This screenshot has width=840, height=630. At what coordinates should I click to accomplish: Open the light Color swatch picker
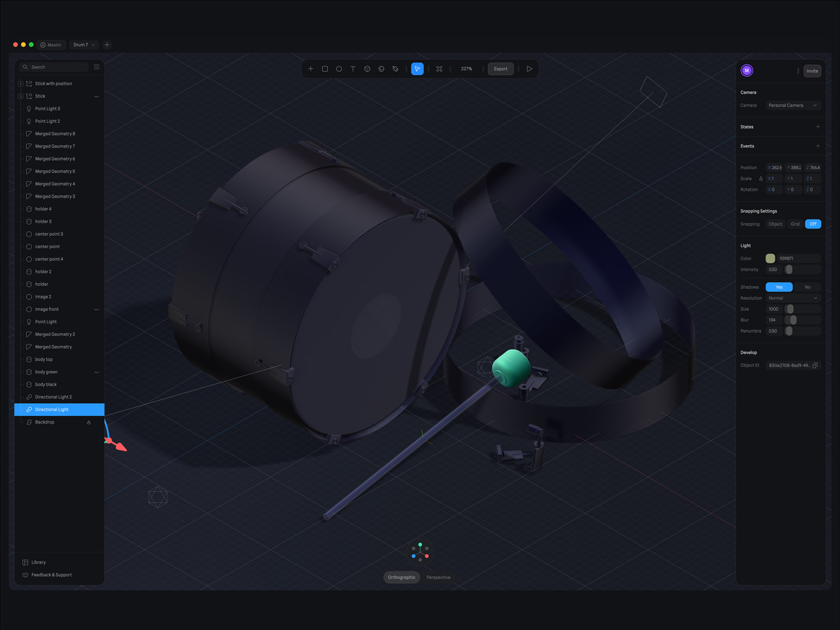tap(770, 258)
